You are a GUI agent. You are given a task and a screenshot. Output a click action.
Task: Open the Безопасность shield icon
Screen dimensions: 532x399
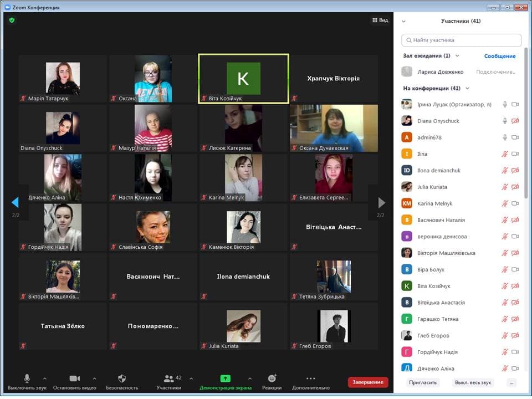pyautogui.click(x=122, y=378)
